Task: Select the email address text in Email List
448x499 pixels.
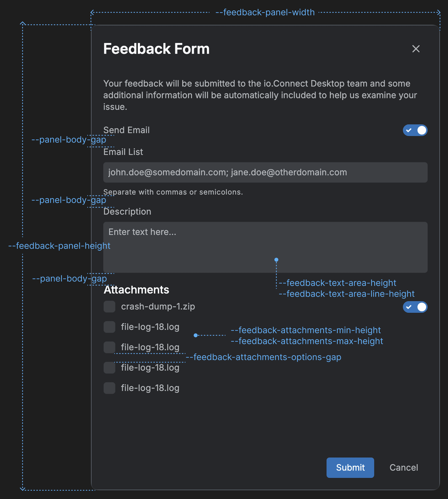Action: point(227,172)
